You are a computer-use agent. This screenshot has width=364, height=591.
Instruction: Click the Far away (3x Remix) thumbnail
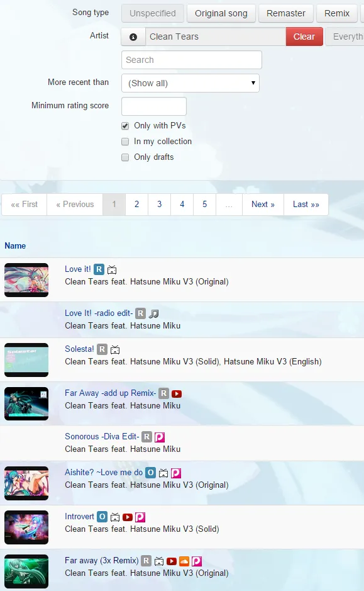click(x=26, y=571)
